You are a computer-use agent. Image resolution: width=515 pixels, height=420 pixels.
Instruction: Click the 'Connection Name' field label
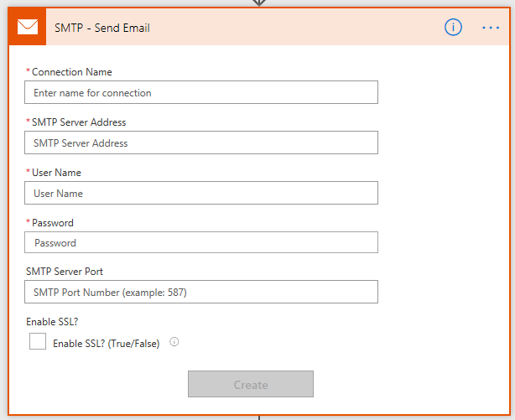[71, 72]
